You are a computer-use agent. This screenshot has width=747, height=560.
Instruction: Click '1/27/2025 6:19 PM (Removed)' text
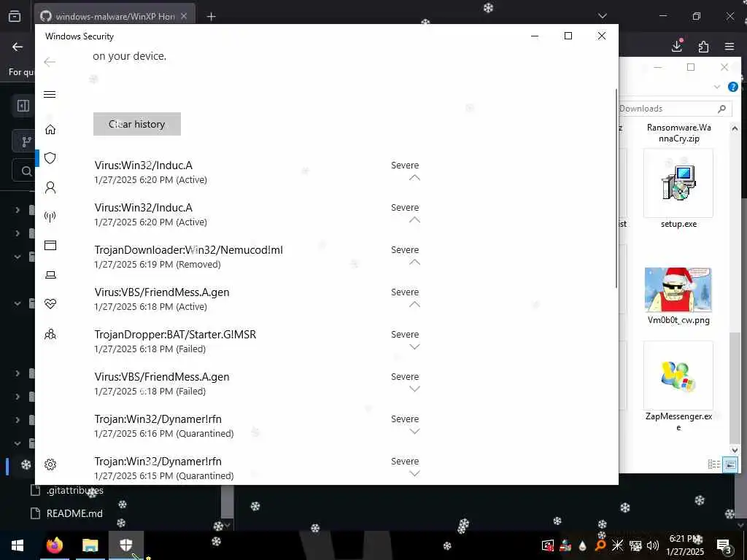click(x=158, y=264)
